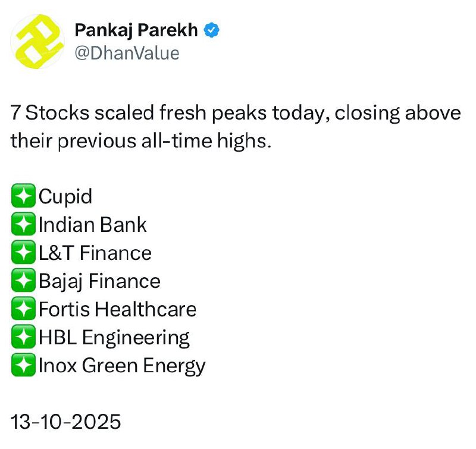
Task: Select the sparkle icon before L&T Finance
Action: [23, 253]
